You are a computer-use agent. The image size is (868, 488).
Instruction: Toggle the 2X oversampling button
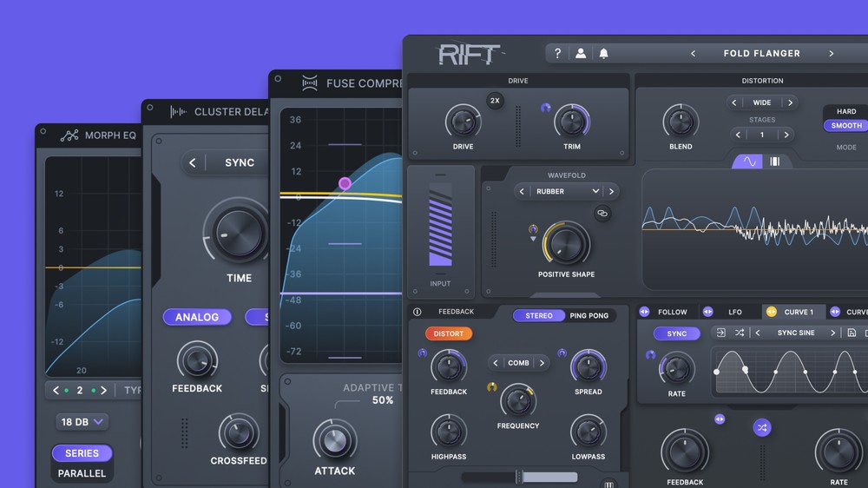tap(496, 101)
